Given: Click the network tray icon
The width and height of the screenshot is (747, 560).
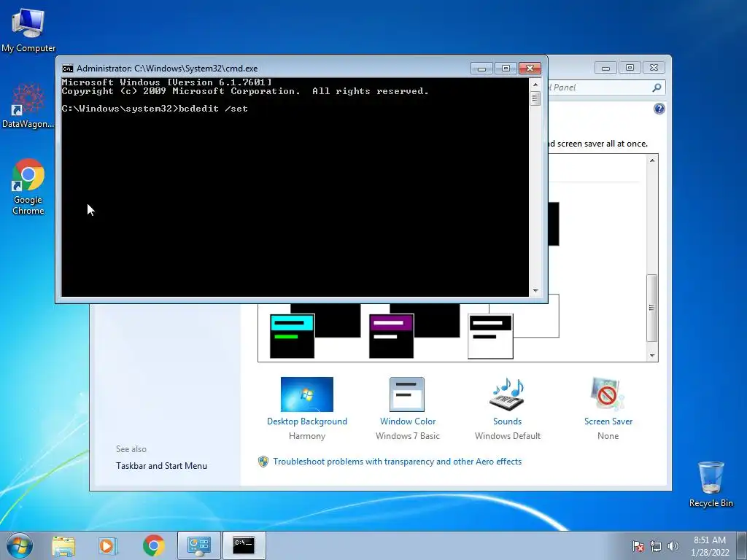Looking at the screenshot, I should pyautogui.click(x=656, y=546).
